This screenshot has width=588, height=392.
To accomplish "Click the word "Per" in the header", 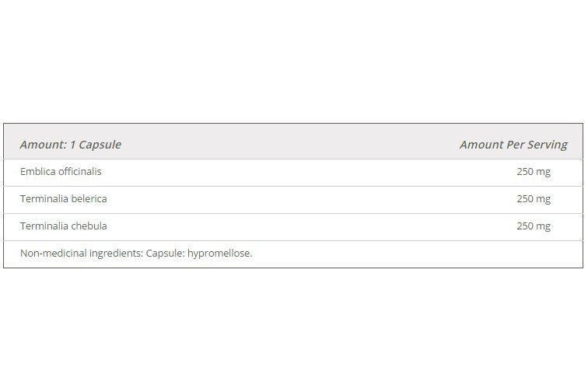I will [515, 145].
